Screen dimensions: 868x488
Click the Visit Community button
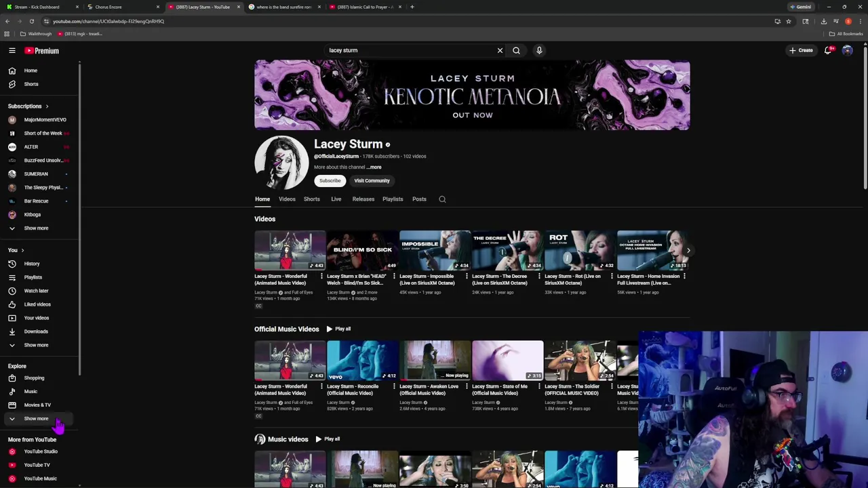pyautogui.click(x=372, y=181)
